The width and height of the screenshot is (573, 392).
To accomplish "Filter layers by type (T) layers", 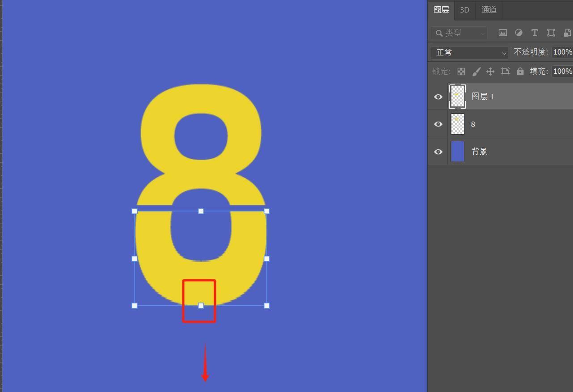I will (535, 33).
